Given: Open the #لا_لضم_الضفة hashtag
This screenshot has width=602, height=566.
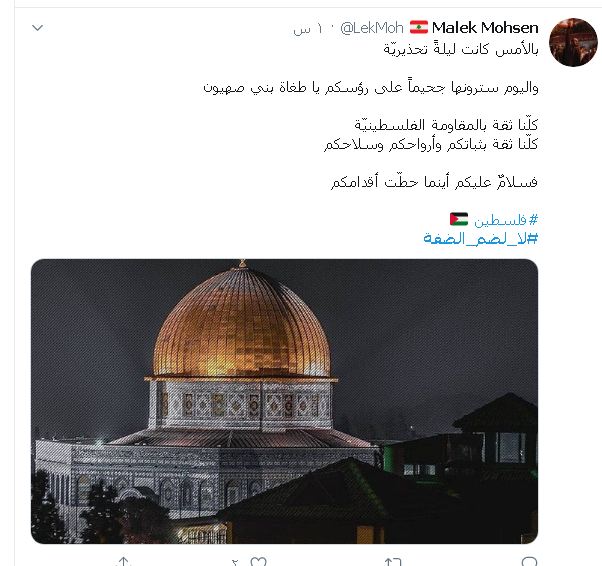Looking at the screenshot, I should [480, 239].
